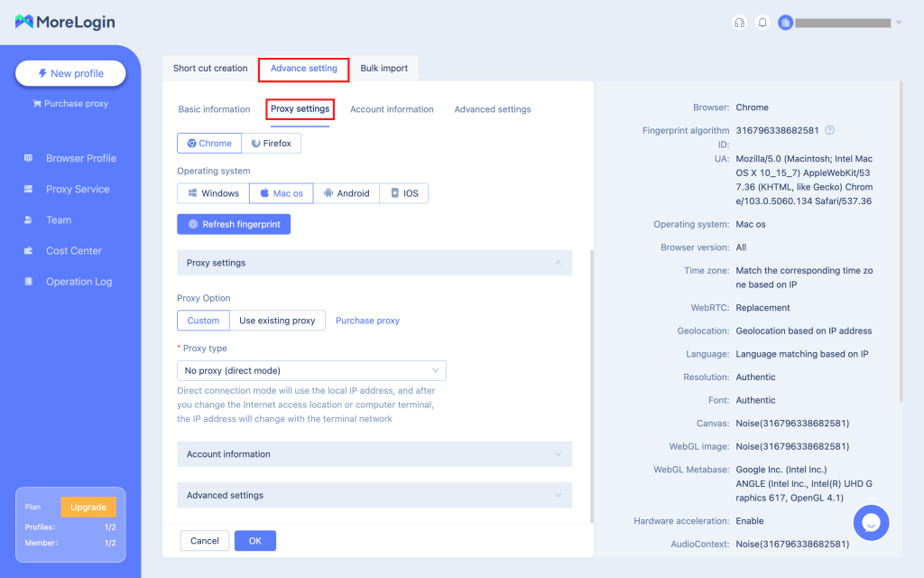This screenshot has height=578, width=924.
Task: Click the form panel vertical scrollbar
Action: pos(592,387)
